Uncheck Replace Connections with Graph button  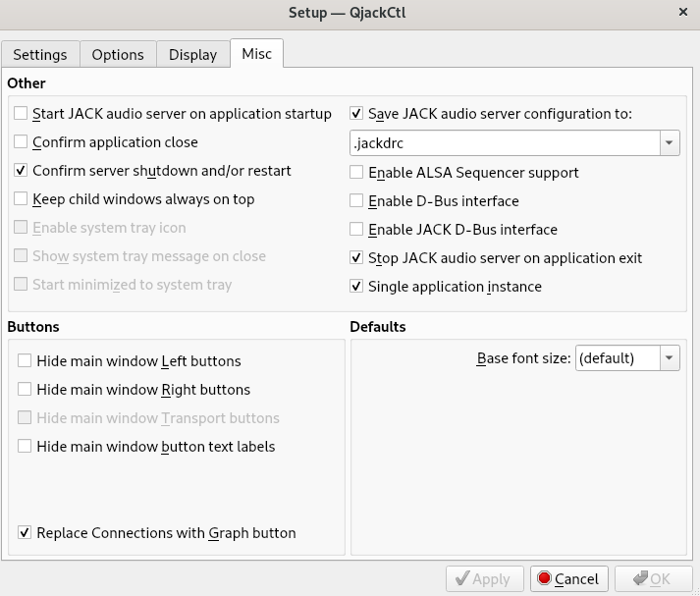(x=25, y=533)
